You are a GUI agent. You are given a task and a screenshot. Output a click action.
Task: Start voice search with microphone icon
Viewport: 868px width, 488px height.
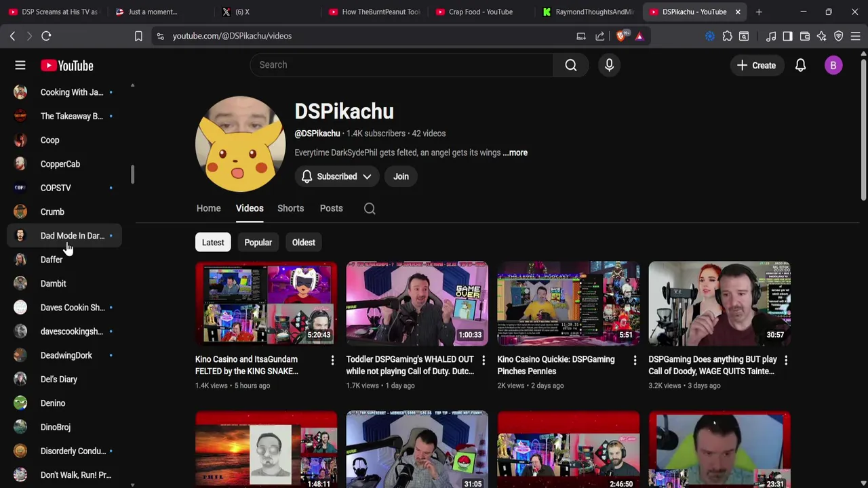pyautogui.click(x=609, y=65)
